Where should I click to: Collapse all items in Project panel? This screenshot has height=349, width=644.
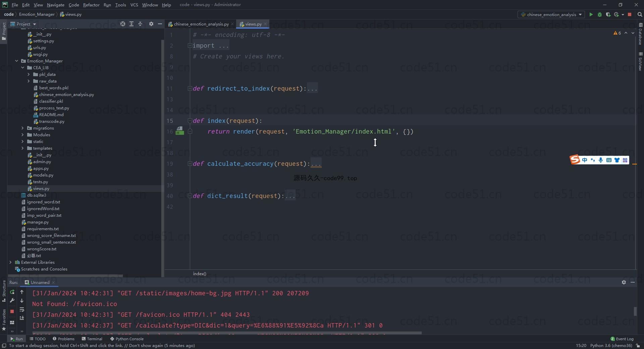(x=140, y=24)
